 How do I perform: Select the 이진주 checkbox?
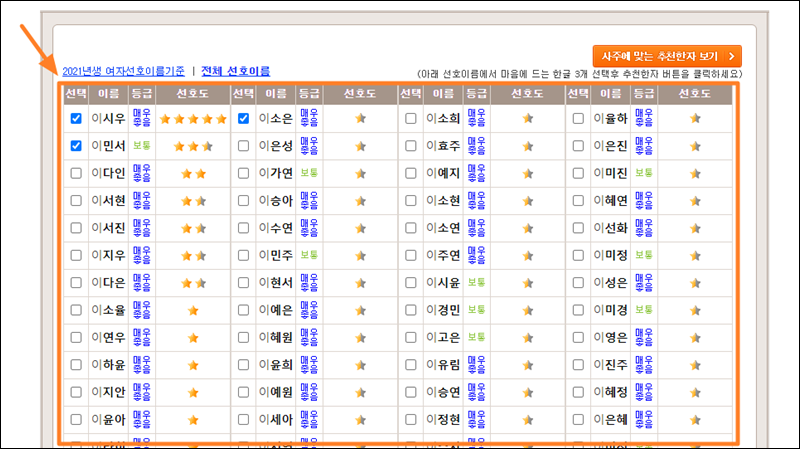[x=578, y=365]
